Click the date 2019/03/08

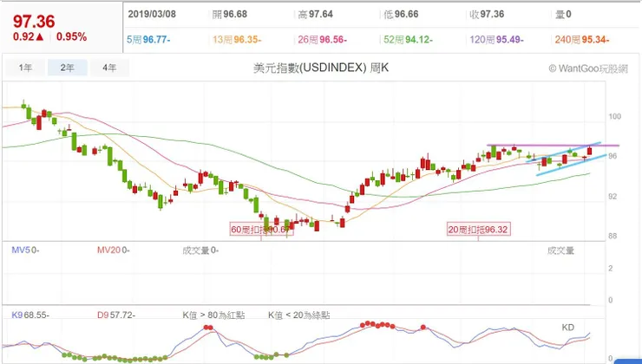[152, 15]
